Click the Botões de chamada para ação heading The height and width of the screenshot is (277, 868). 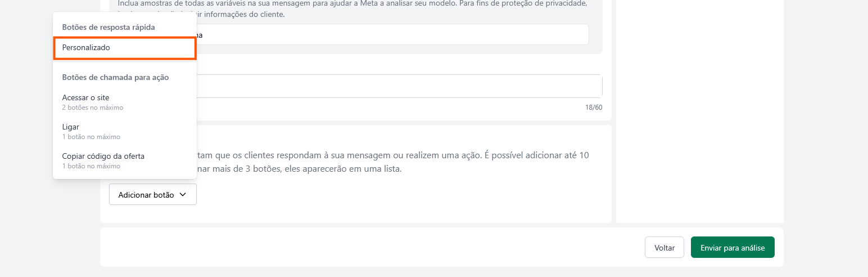(x=115, y=77)
